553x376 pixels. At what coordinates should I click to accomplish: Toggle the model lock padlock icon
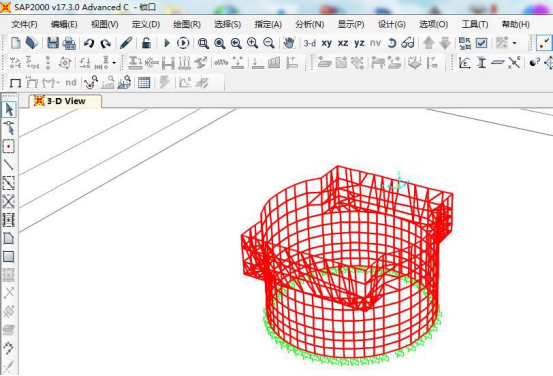click(146, 43)
